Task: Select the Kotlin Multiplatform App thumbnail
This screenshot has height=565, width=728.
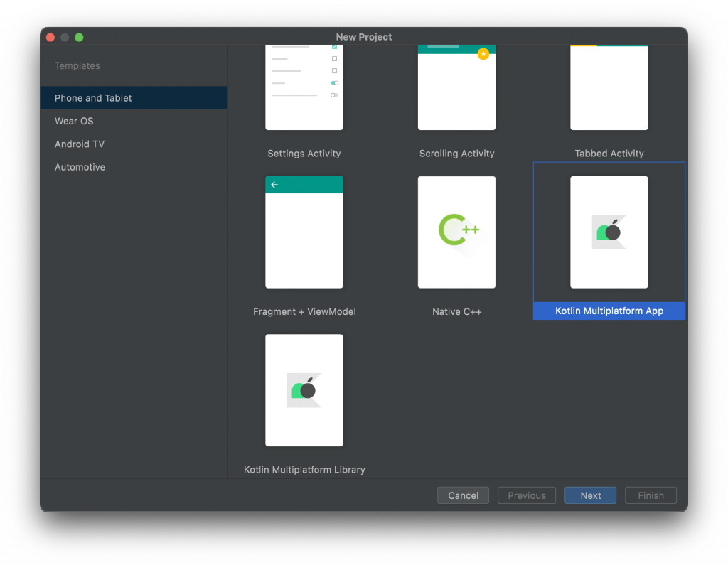Action: coord(609,232)
